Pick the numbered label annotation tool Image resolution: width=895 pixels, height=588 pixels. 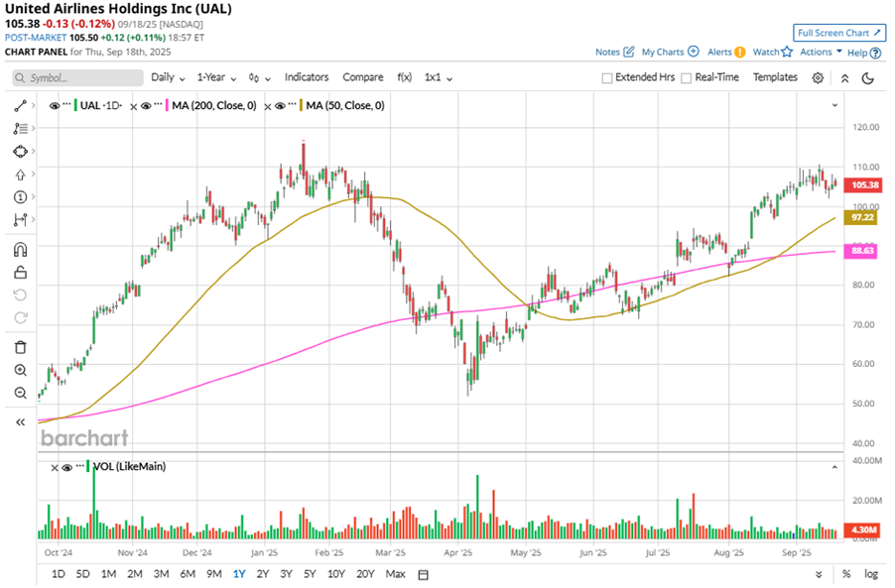[x=20, y=196]
